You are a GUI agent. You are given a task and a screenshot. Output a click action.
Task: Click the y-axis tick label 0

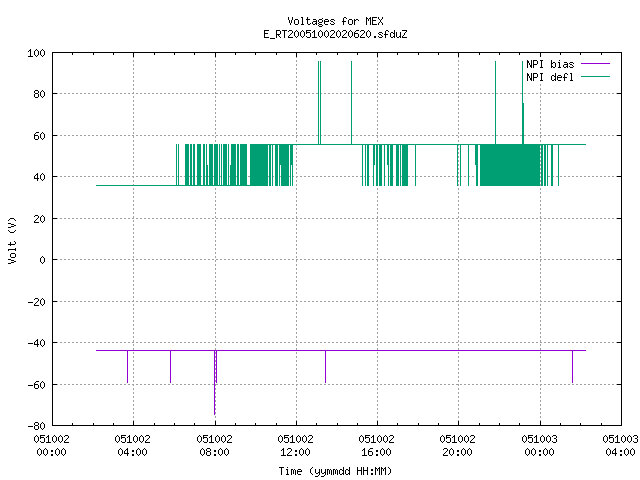42,260
